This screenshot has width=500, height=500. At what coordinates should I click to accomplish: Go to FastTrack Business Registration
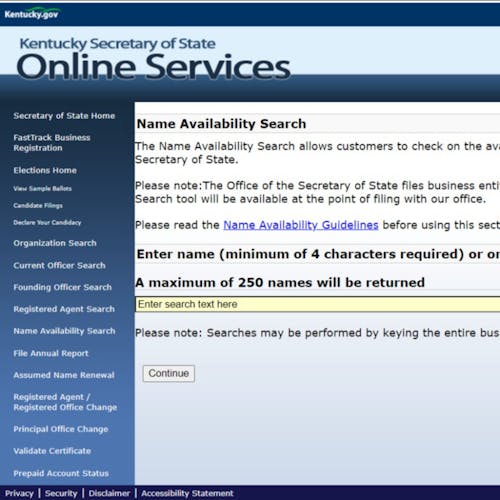pyautogui.click(x=52, y=143)
